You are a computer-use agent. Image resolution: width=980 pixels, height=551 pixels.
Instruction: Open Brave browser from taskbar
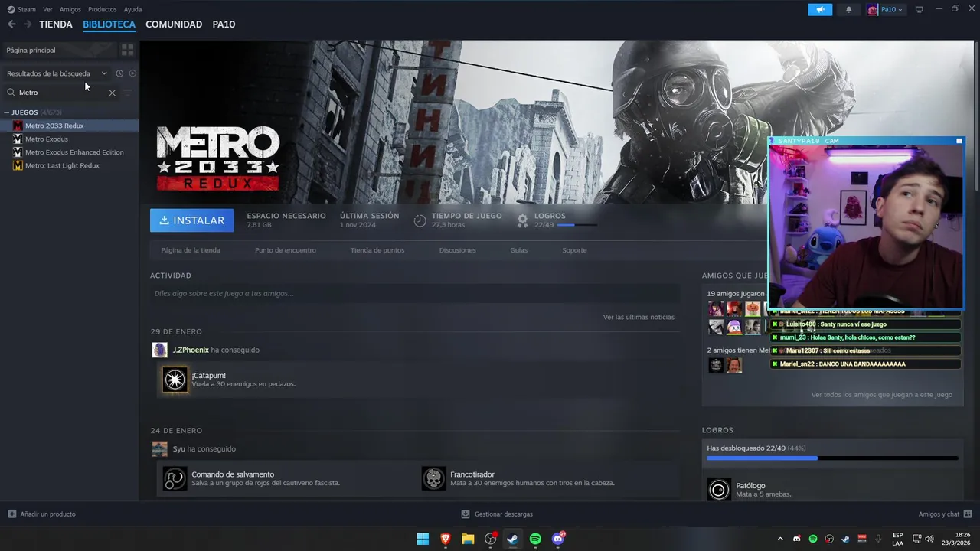446,539
